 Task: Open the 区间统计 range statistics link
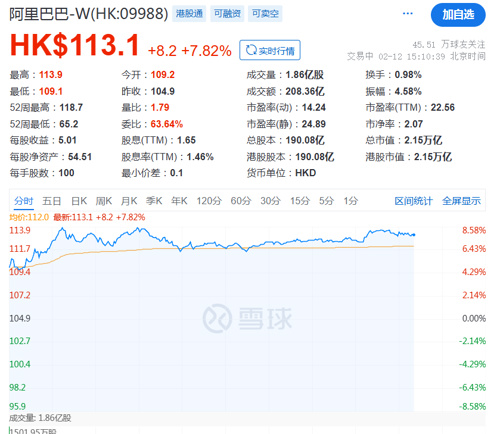pos(413,201)
